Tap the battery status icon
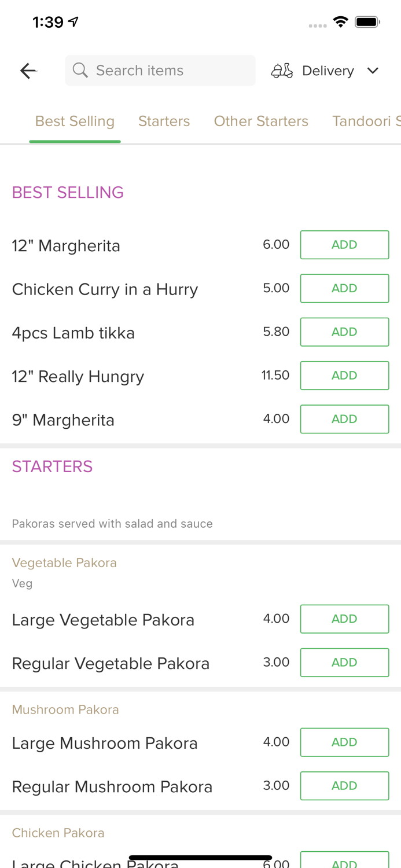This screenshot has height=868, width=401. click(367, 22)
